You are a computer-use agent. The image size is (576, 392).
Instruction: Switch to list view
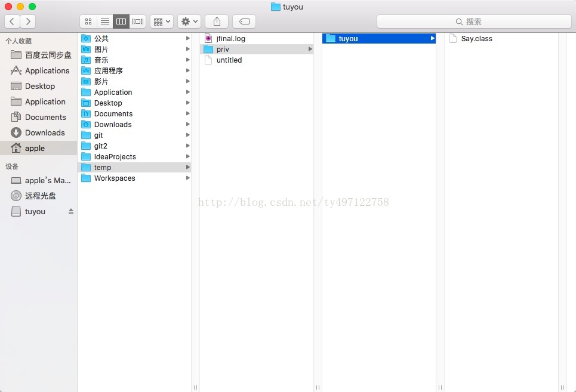point(104,21)
